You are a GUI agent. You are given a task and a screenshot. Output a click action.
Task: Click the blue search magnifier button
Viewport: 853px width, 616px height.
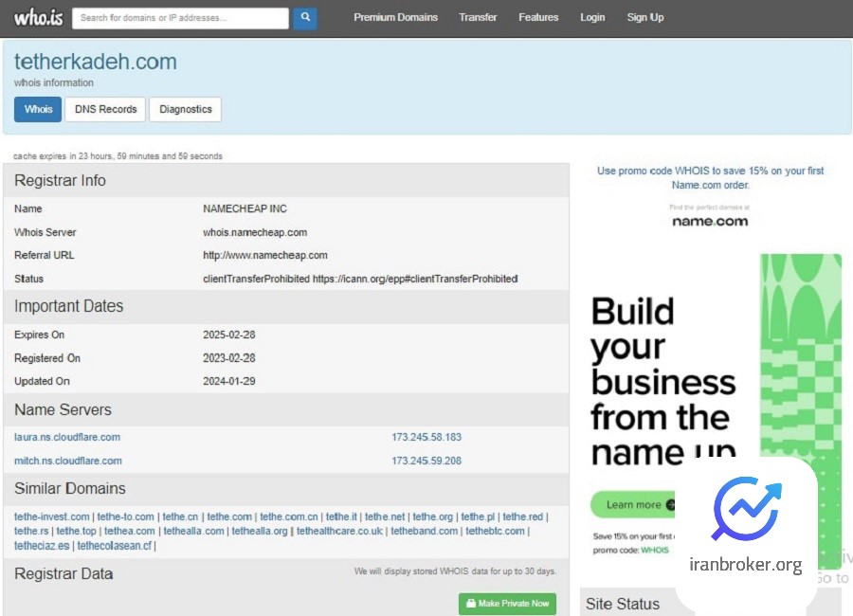tap(305, 18)
